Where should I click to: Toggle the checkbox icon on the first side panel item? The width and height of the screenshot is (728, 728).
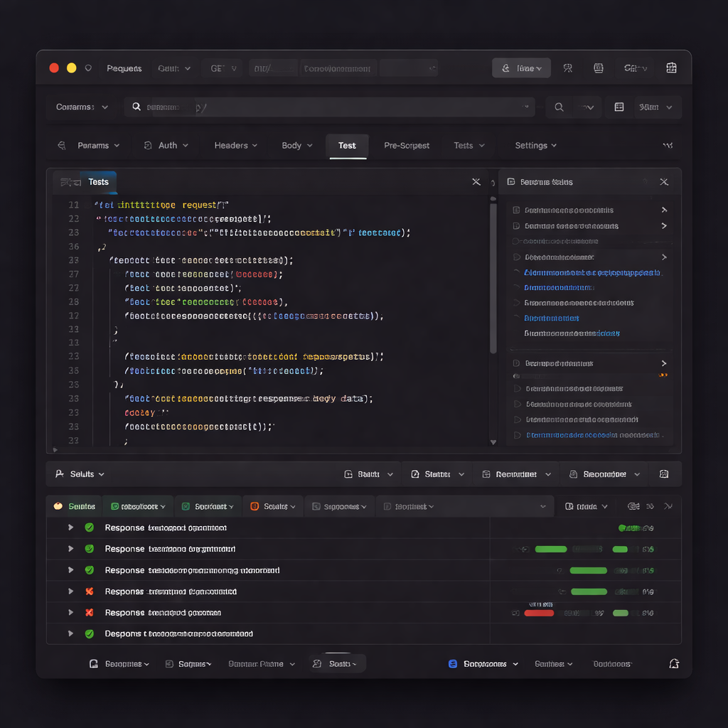click(x=517, y=210)
